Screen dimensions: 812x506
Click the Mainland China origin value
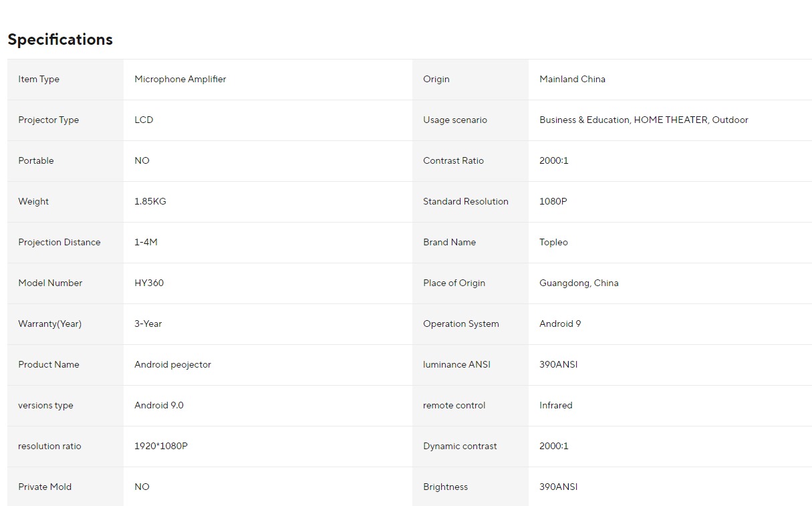572,79
